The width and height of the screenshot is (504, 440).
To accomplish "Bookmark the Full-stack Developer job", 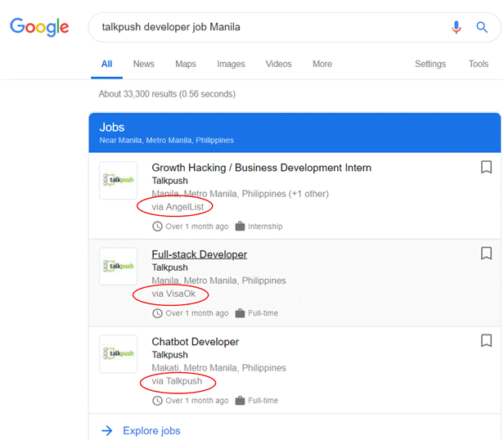I will coord(486,254).
